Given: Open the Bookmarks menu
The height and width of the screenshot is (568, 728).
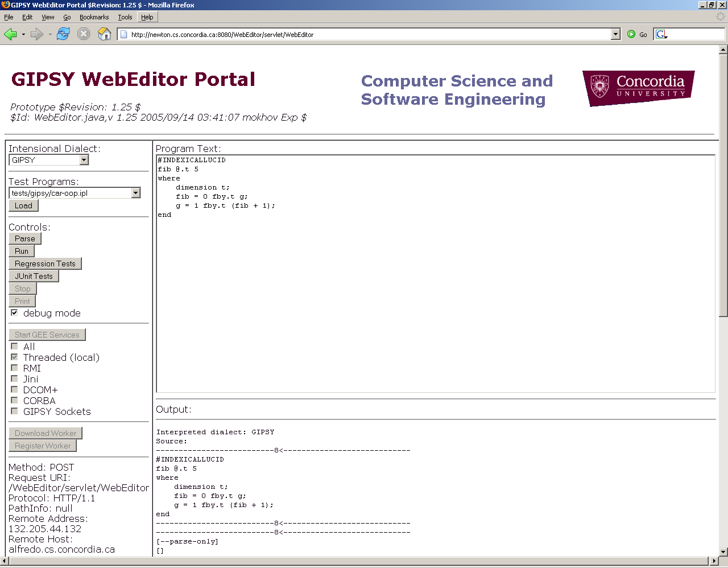Looking at the screenshot, I should 94,17.
